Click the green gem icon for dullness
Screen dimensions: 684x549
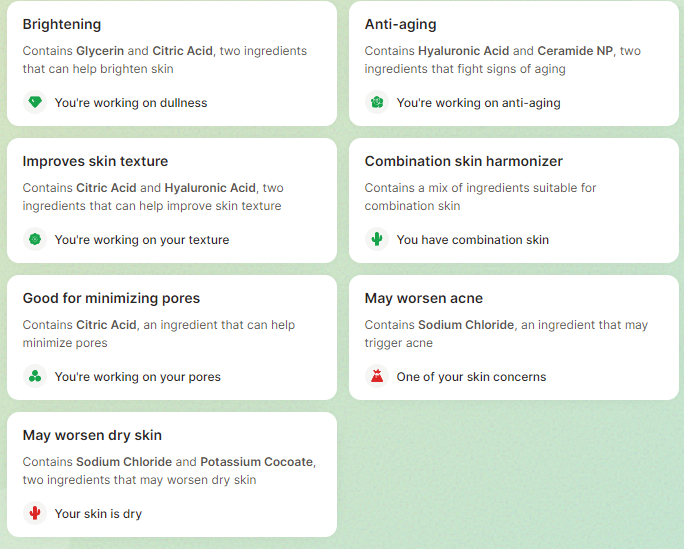pos(35,102)
